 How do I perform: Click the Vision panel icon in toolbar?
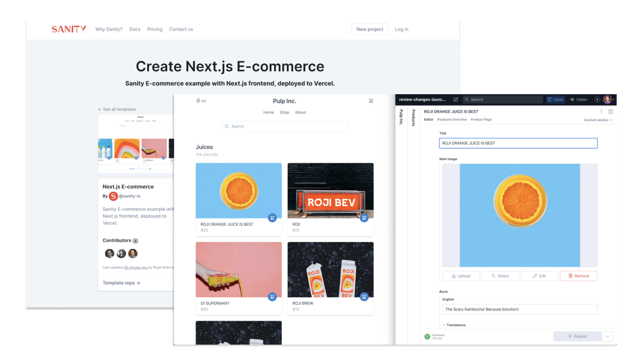click(x=579, y=99)
